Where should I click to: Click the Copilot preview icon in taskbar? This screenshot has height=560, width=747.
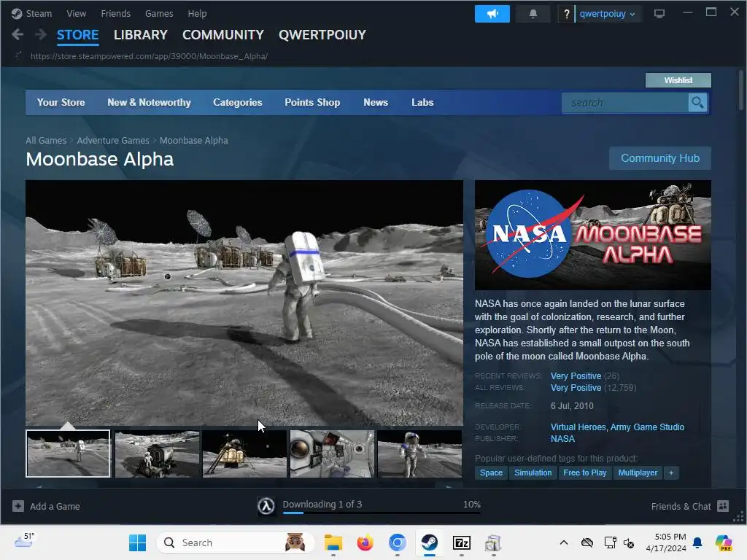[723, 542]
